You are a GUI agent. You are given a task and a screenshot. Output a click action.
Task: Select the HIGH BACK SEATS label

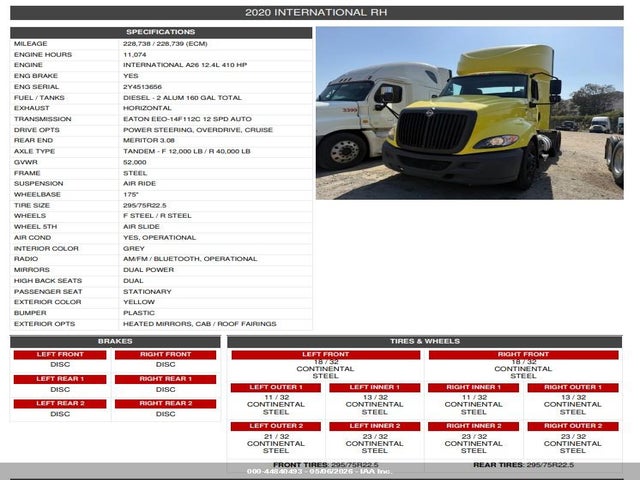[x=48, y=281]
